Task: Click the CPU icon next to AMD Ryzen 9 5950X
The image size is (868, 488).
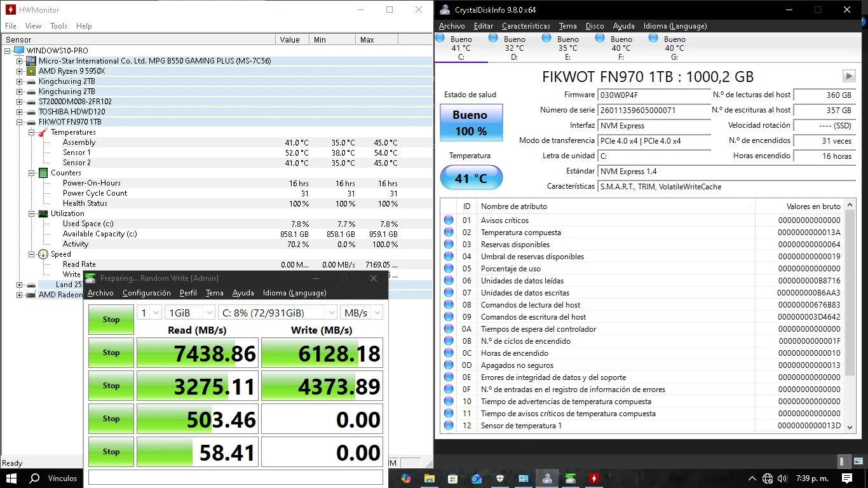Action: click(x=31, y=71)
